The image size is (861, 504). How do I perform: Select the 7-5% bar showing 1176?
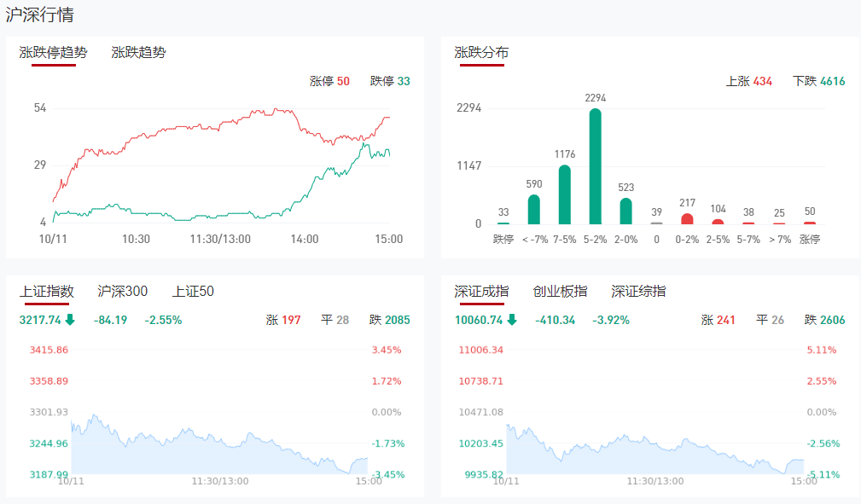[564, 194]
